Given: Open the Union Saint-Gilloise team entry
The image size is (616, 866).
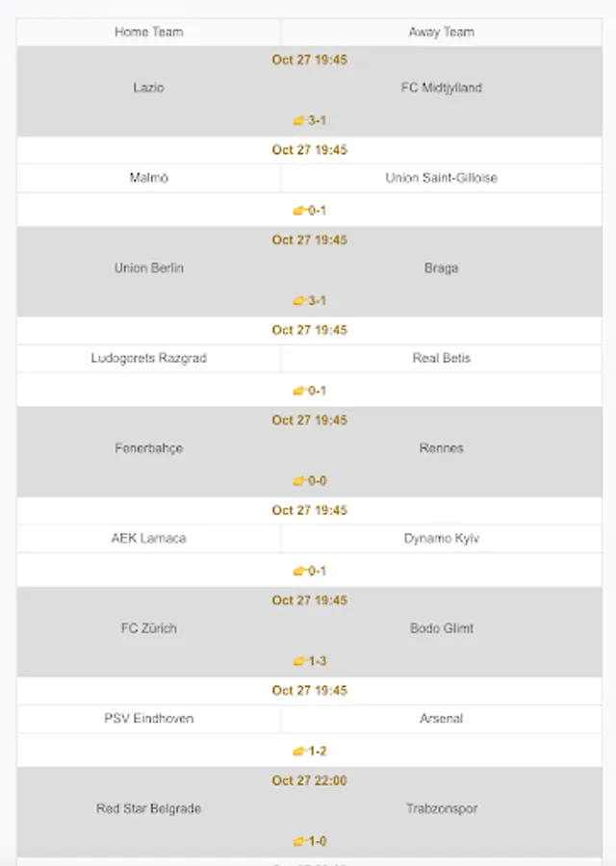Looking at the screenshot, I should [442, 178].
